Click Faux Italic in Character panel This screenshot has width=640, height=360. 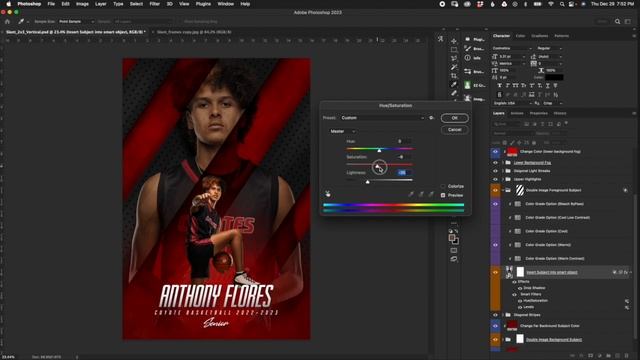pos(508,86)
